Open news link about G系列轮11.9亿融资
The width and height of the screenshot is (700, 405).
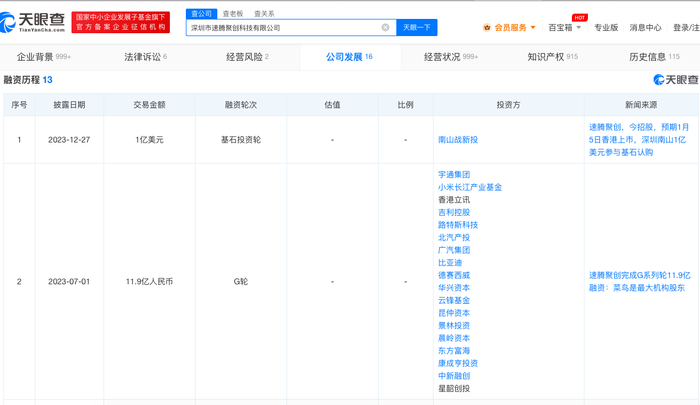[x=639, y=281]
